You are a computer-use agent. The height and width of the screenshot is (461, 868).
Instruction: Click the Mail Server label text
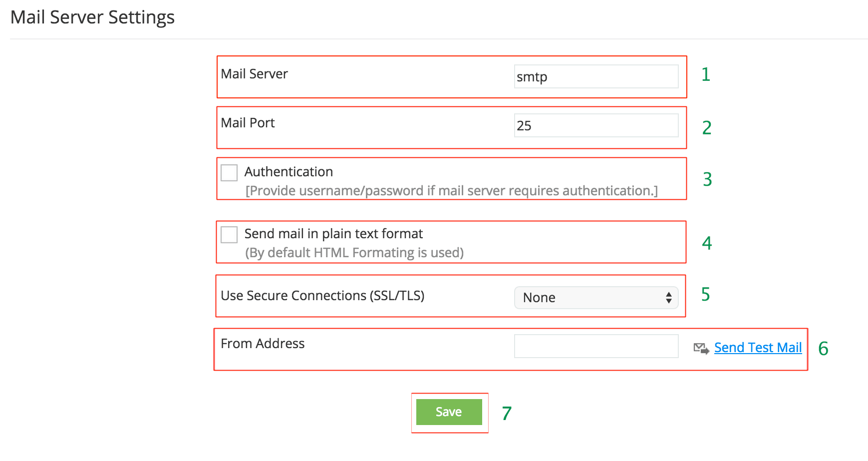pos(254,74)
